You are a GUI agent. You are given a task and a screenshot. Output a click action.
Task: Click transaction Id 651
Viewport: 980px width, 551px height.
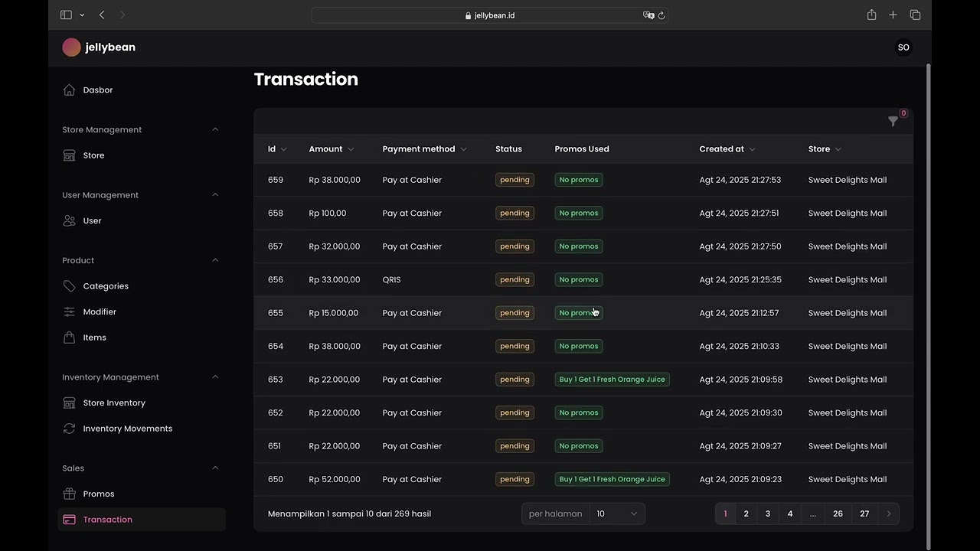(x=275, y=446)
